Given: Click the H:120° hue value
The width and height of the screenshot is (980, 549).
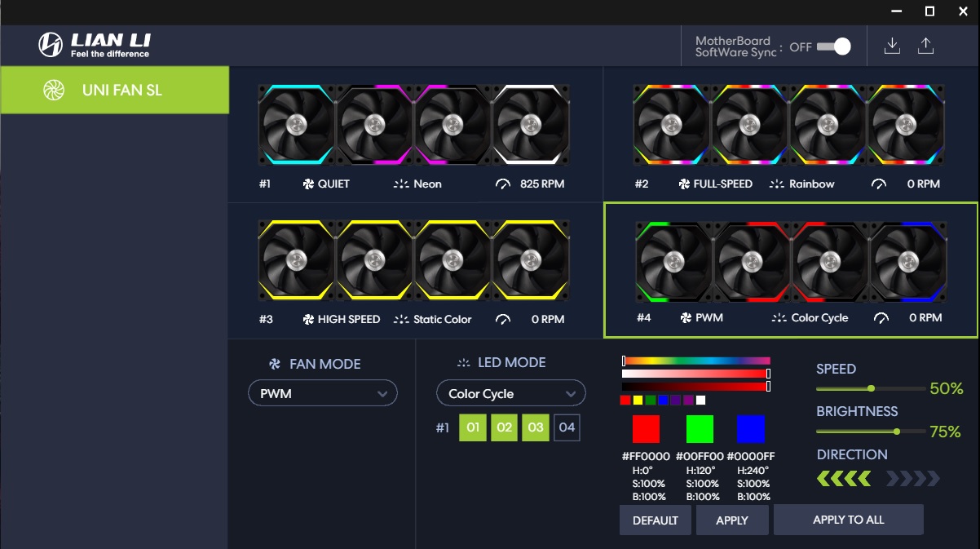Looking at the screenshot, I should click(700, 471).
